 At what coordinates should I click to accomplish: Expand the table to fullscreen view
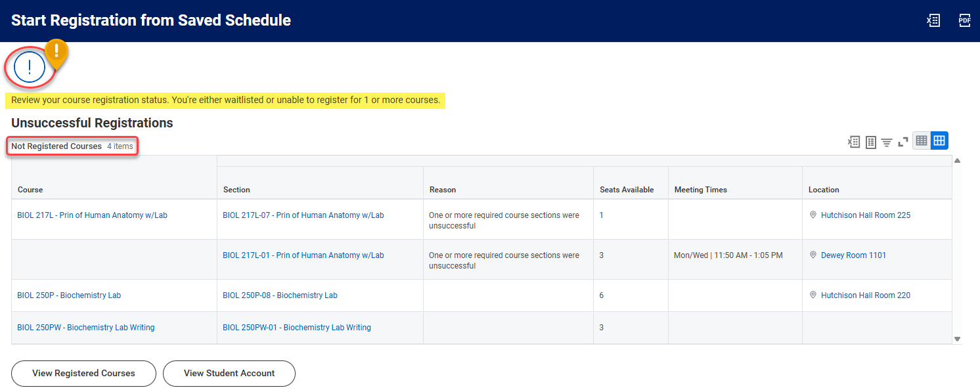[903, 141]
